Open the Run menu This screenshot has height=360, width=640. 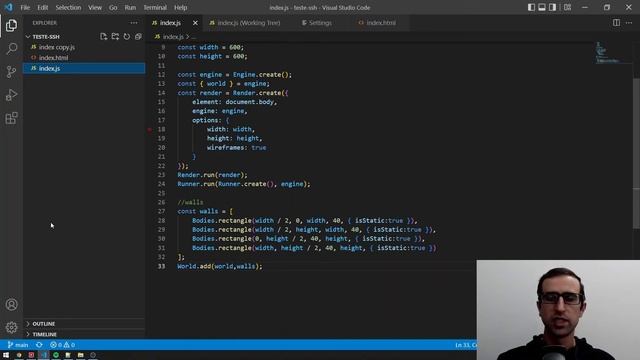[x=130, y=7]
